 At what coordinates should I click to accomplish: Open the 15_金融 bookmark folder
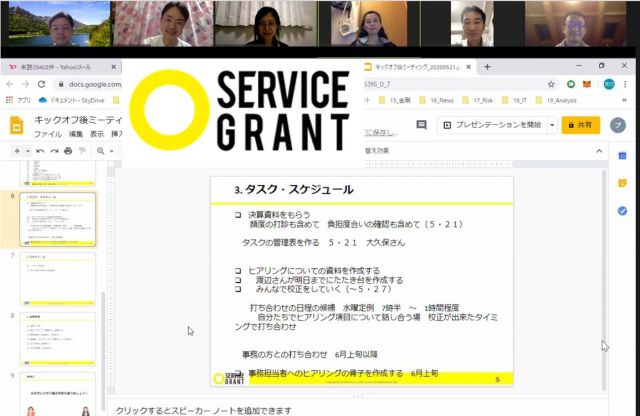click(394, 100)
